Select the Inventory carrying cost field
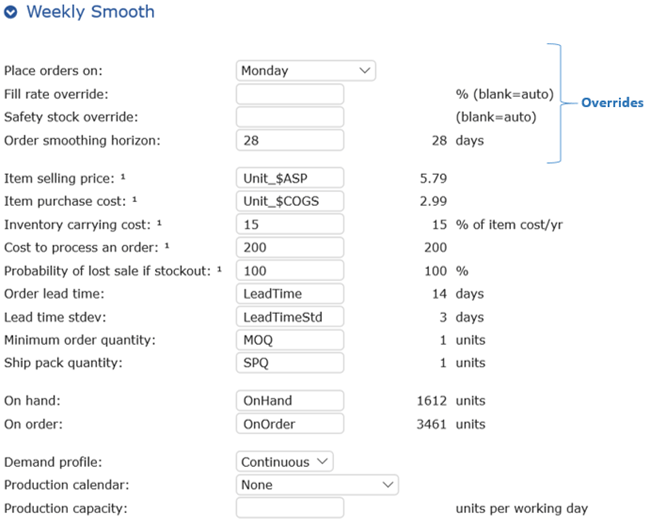 [290, 224]
